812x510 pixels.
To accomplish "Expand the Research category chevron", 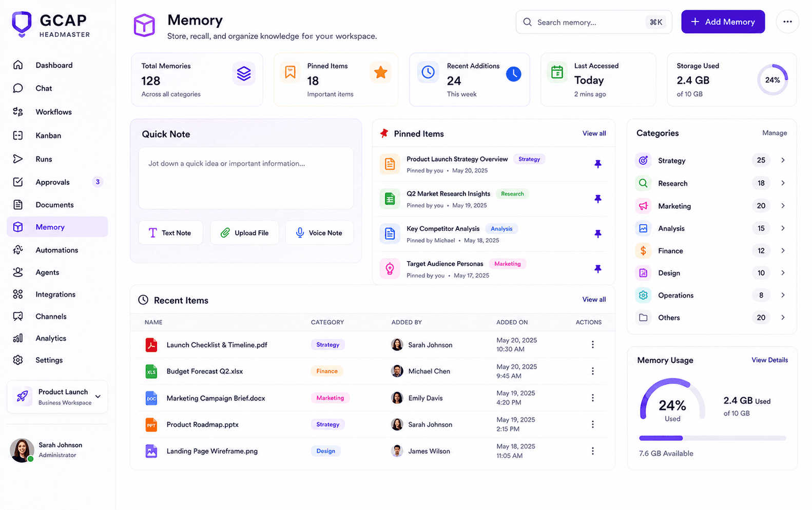I will pos(783,183).
